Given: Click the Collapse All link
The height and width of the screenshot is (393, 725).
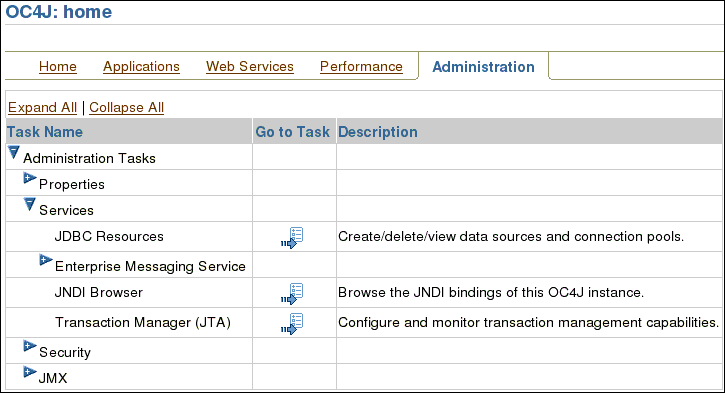Looking at the screenshot, I should pyautogui.click(x=126, y=107).
